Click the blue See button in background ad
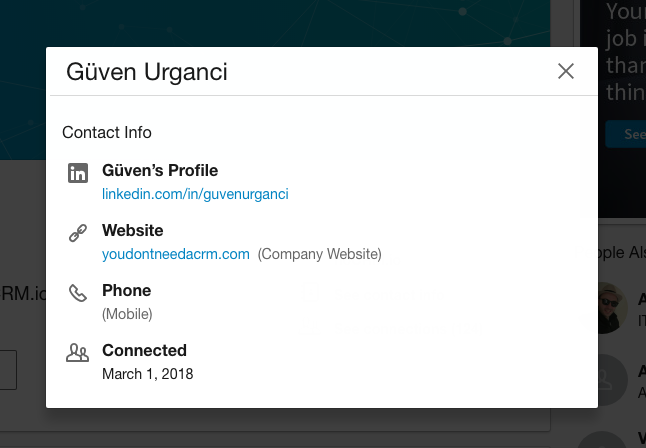Viewport: 646px width, 448px height. click(626, 134)
